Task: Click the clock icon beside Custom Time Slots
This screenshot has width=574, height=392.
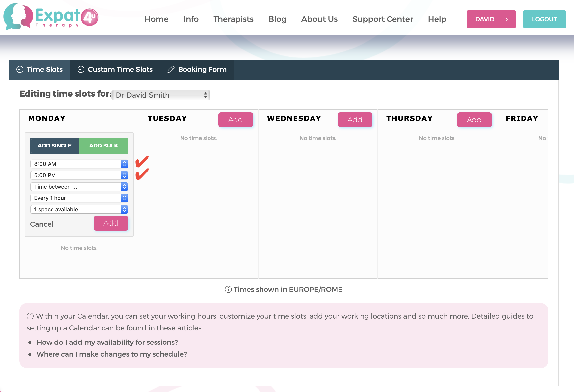Action: 81,69
